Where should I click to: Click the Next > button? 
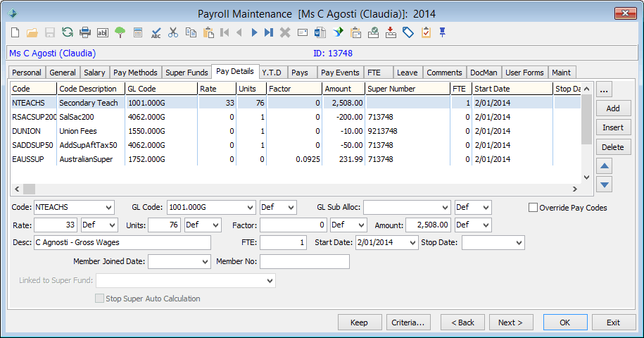(511, 323)
